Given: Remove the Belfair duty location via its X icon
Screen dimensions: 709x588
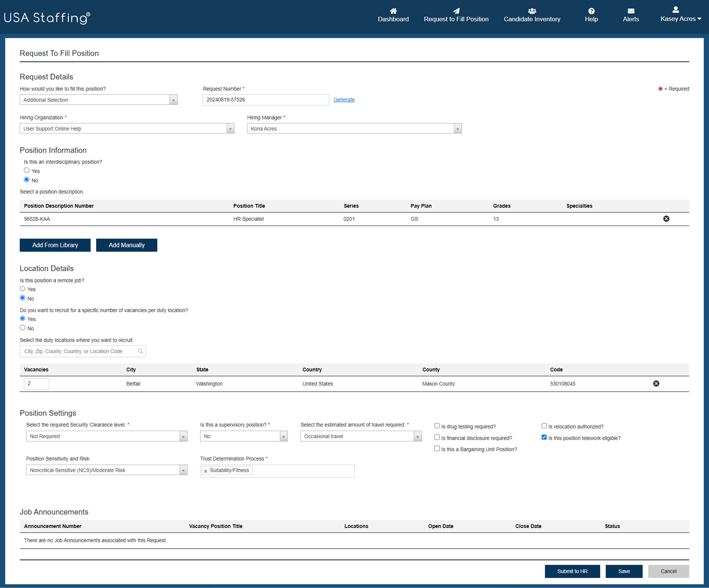Looking at the screenshot, I should pyautogui.click(x=656, y=383).
